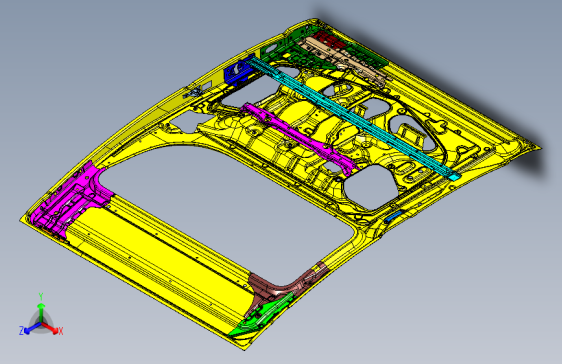Click the blue Z axis of the triad
The height and width of the screenshot is (364, 562).
30,328
